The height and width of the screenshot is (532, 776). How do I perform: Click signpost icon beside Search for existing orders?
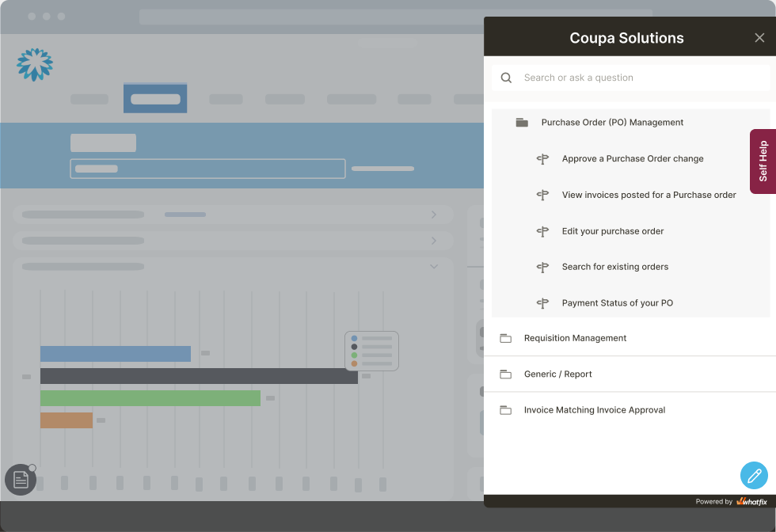542,268
